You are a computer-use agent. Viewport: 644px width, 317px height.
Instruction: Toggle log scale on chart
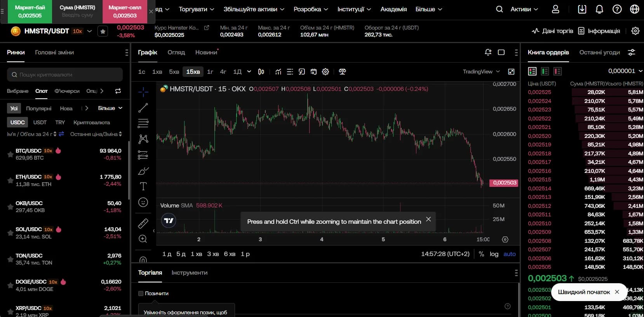coord(494,254)
